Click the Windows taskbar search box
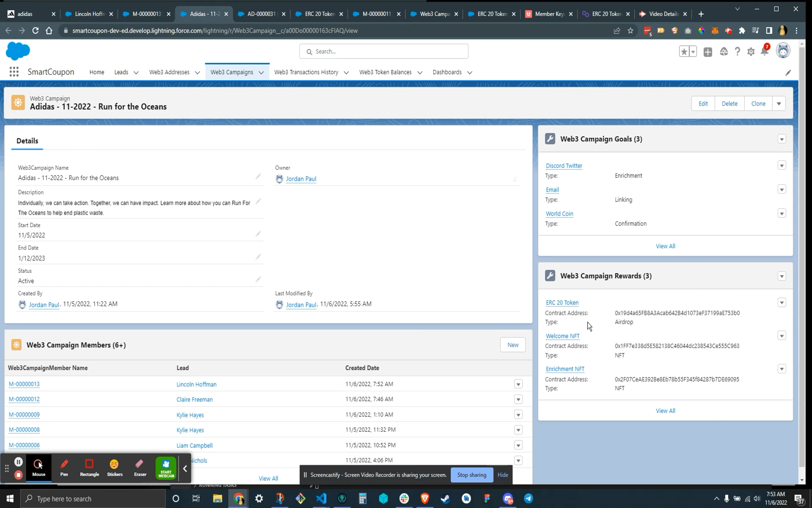This screenshot has width=812, height=508. click(93, 498)
